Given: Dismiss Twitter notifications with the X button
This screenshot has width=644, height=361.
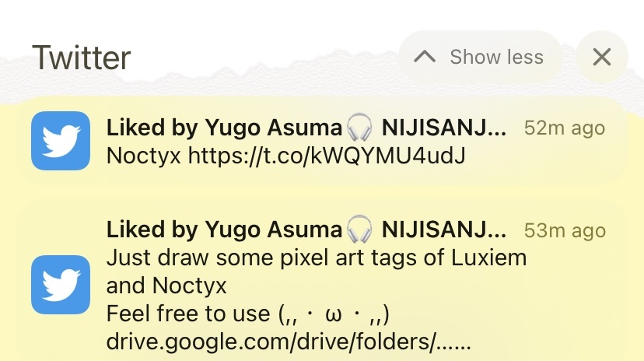Looking at the screenshot, I should click(x=602, y=57).
